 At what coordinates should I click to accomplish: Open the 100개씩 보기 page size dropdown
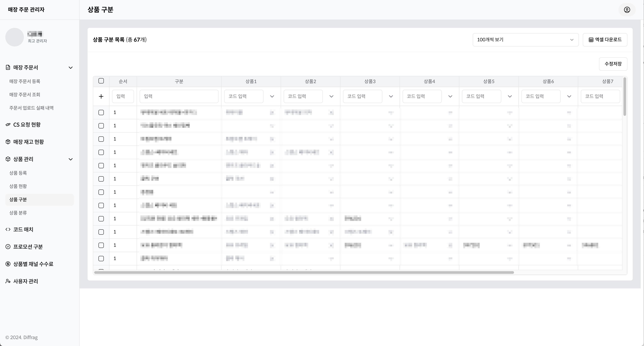coord(525,40)
